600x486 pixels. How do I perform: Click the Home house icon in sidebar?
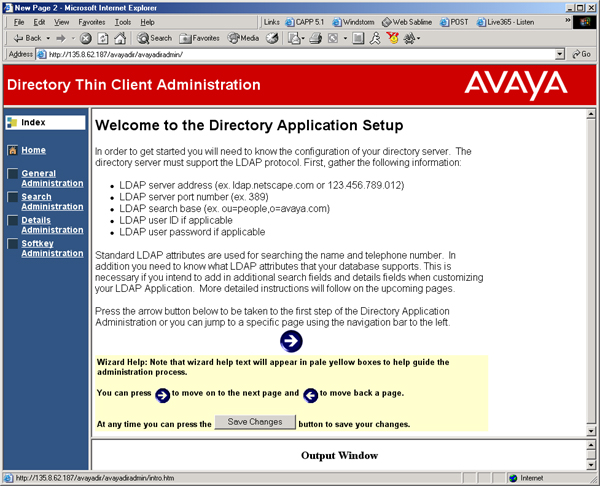tap(13, 150)
